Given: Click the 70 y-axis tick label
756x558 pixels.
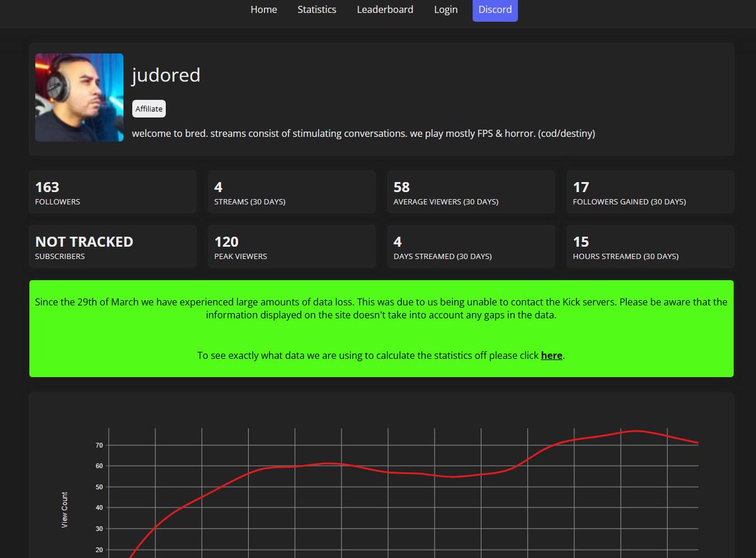Looking at the screenshot, I should coord(99,445).
